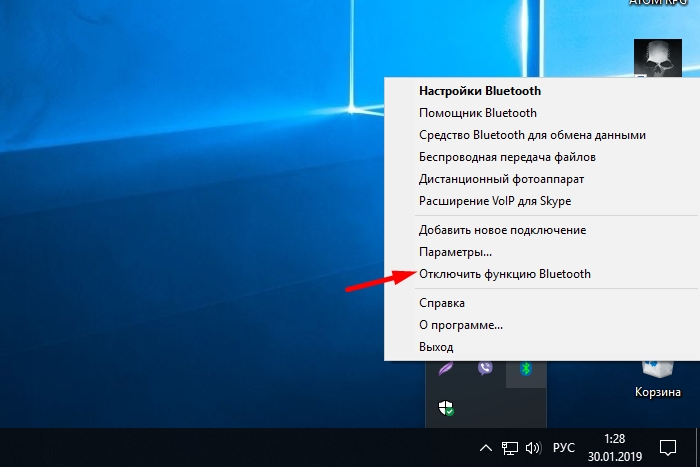
Task: Select О программе... entry
Action: click(x=542, y=325)
